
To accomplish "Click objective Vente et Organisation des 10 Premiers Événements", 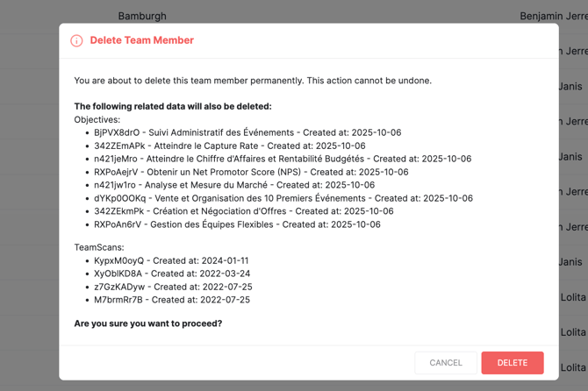I will (x=283, y=198).
